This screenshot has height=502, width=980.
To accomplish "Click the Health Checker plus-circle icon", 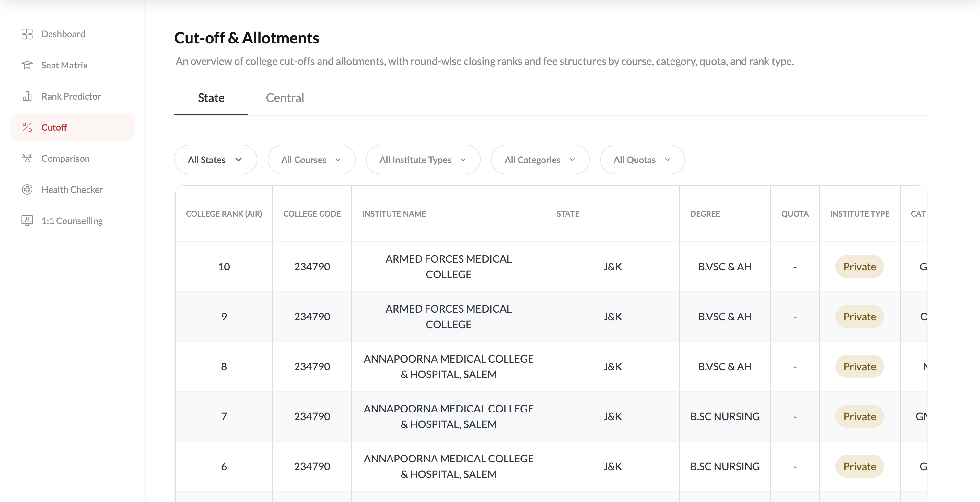I will [x=27, y=189].
